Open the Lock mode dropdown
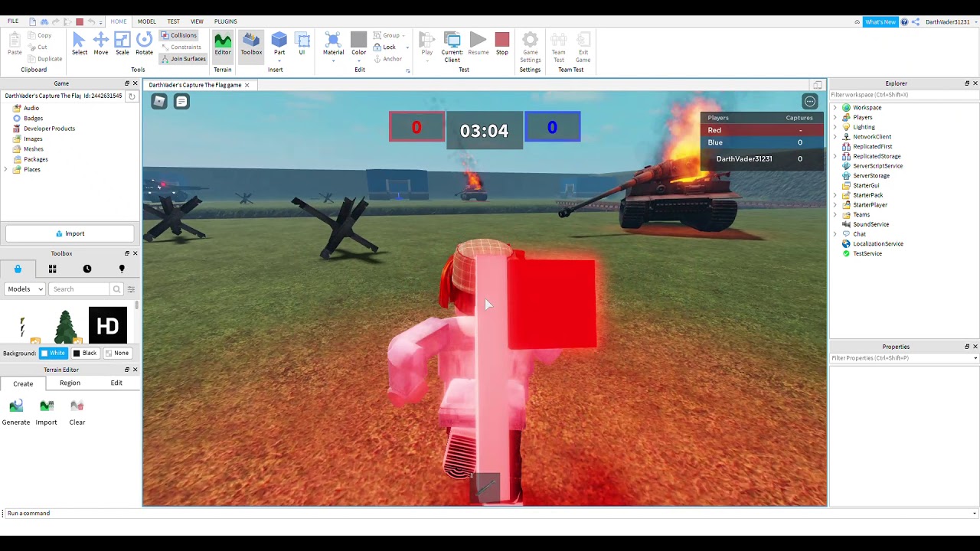Image resolution: width=980 pixels, height=551 pixels. 407,47
